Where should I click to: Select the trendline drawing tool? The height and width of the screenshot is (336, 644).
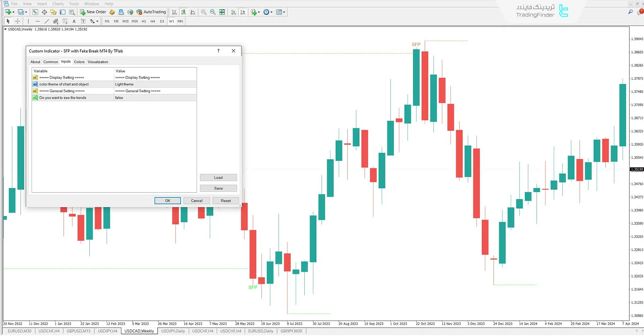(47, 21)
